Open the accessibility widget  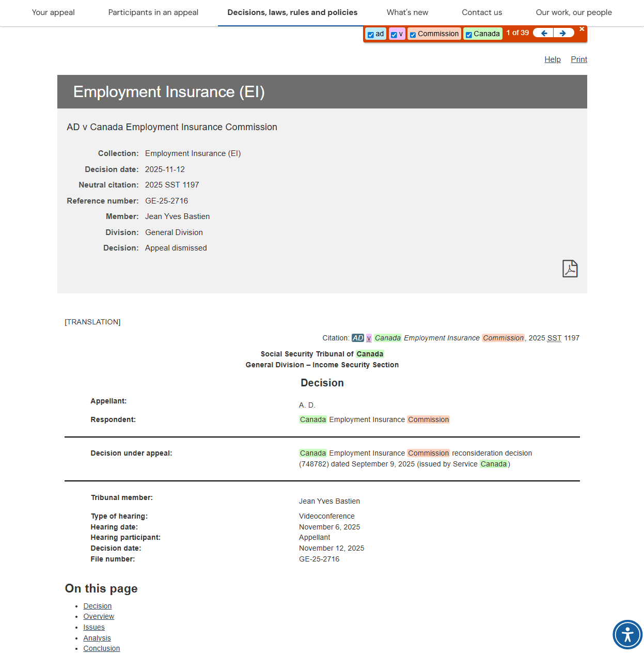tap(627, 634)
